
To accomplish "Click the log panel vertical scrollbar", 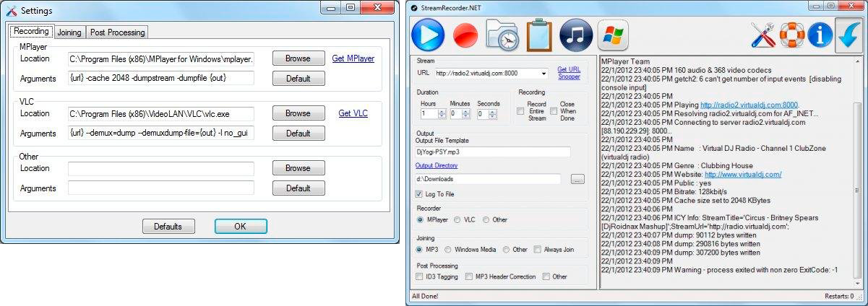I will [857, 172].
